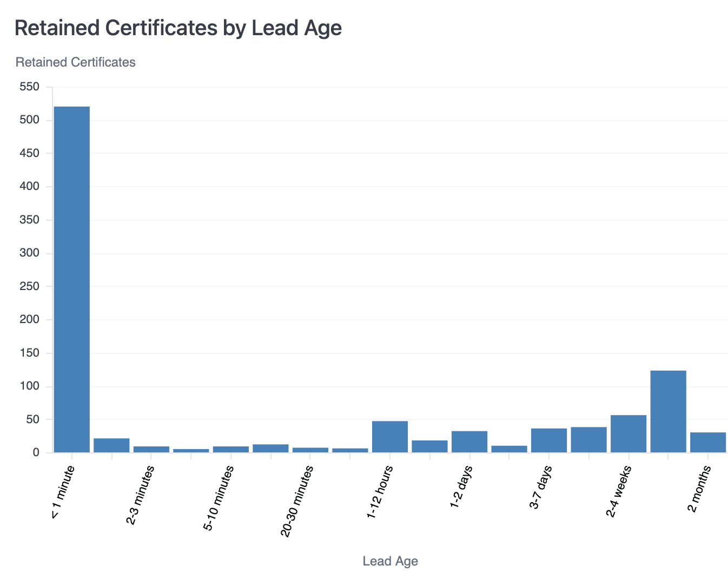Select the 5-10 minutes bar
This screenshot has height=579, width=728.
tap(231, 449)
